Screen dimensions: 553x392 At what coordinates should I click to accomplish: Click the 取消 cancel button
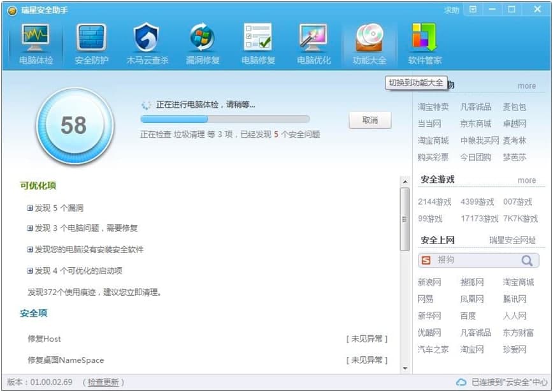370,120
